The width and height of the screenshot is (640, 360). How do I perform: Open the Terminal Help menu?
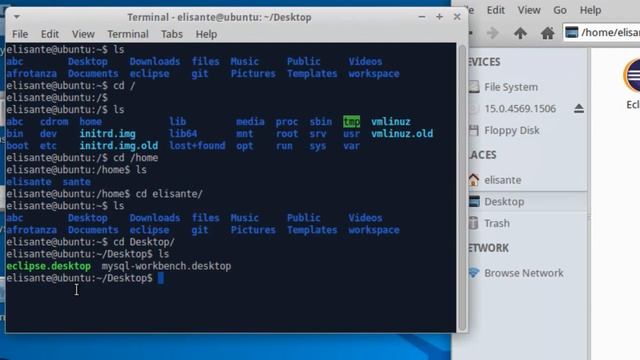(206, 34)
